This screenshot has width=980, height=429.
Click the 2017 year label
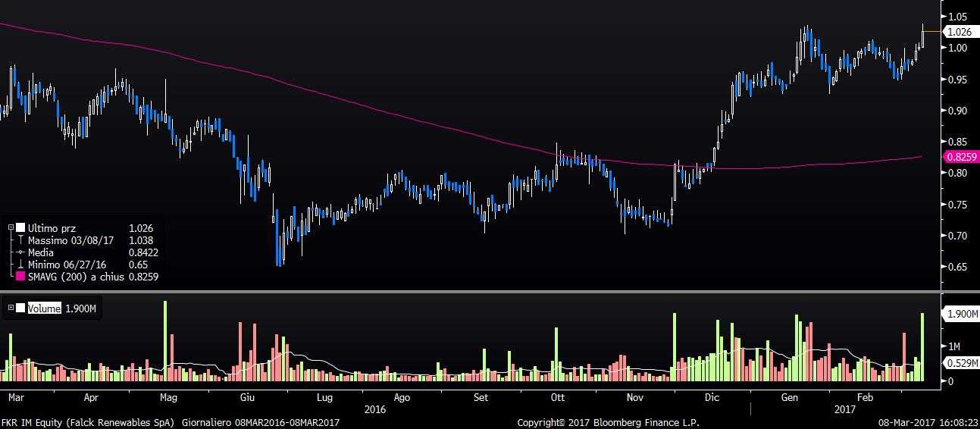pyautogui.click(x=844, y=409)
